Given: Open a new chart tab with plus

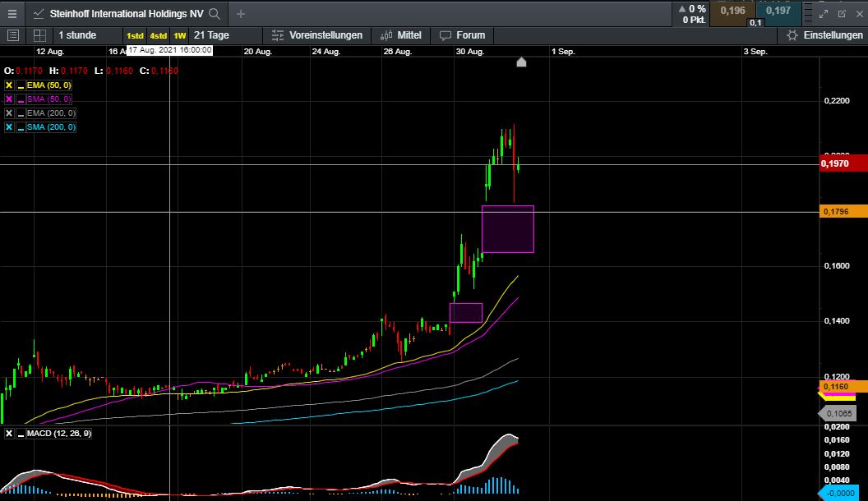Looking at the screenshot, I should point(238,14).
